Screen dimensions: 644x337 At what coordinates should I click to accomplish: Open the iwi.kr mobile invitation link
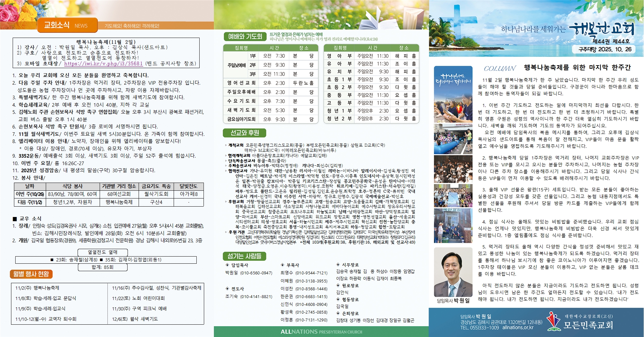pos(103,64)
